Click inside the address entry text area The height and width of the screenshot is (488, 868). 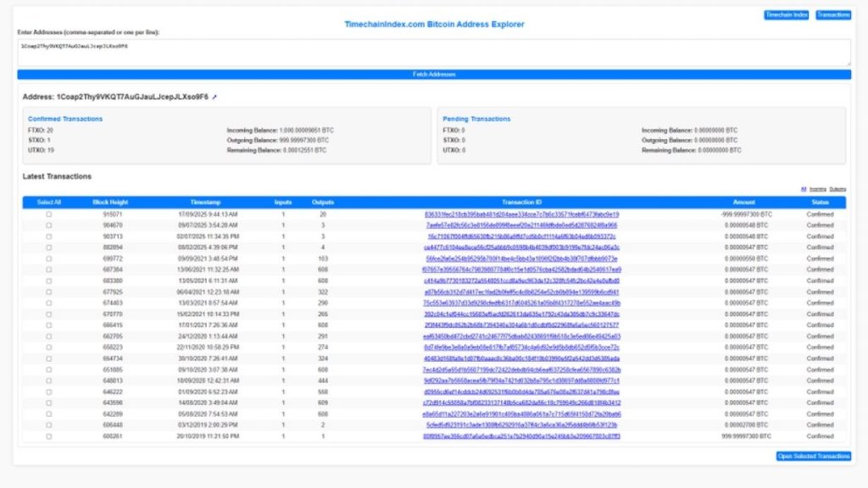click(x=434, y=51)
